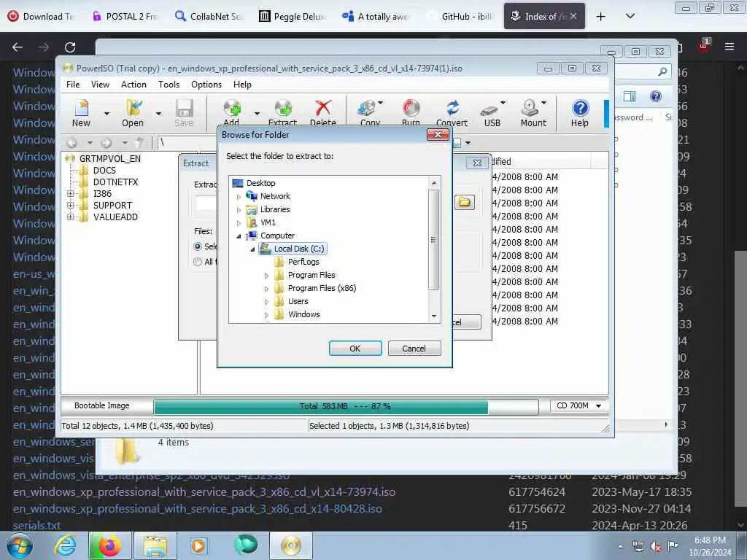747x560 pixels.
Task: Expand the I386 folder in ISO tree
Action: 71,194
